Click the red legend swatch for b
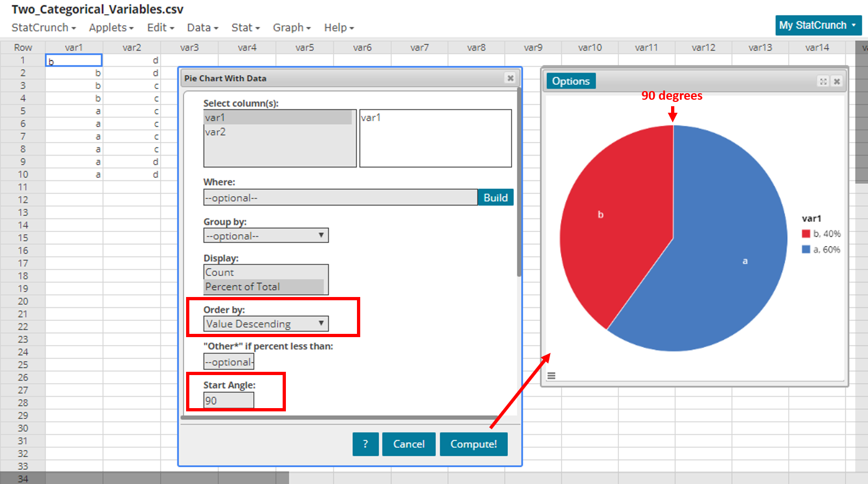 806,234
